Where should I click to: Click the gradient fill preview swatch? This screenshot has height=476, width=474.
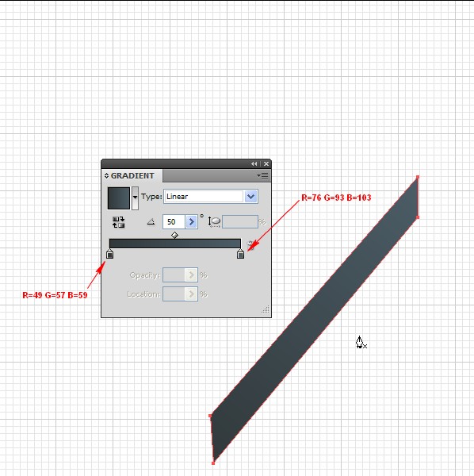click(x=119, y=198)
